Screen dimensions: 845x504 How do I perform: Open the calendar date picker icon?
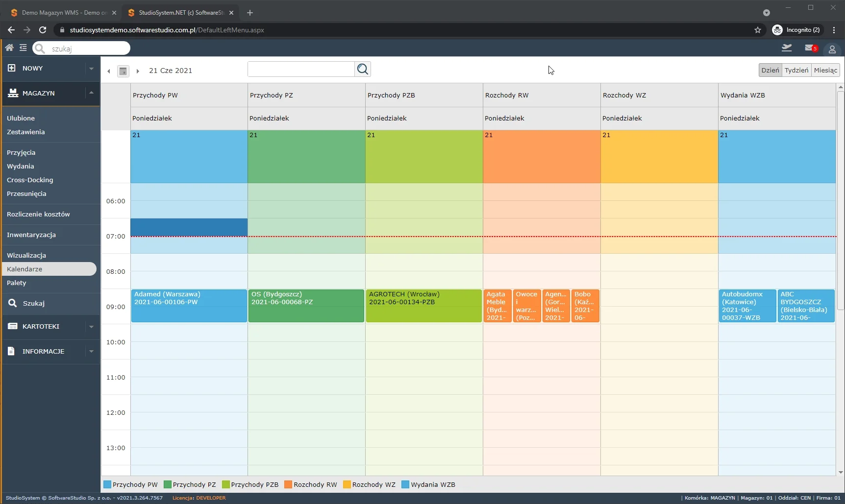click(123, 71)
